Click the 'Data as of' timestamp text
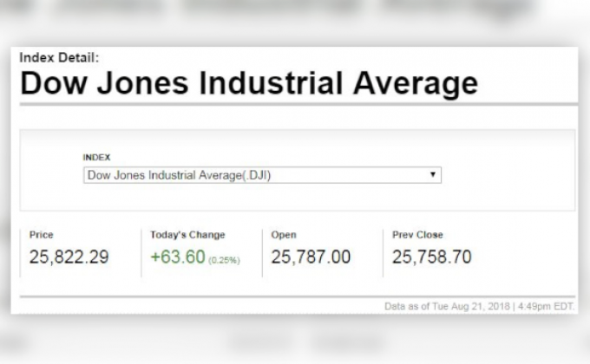 (x=480, y=306)
